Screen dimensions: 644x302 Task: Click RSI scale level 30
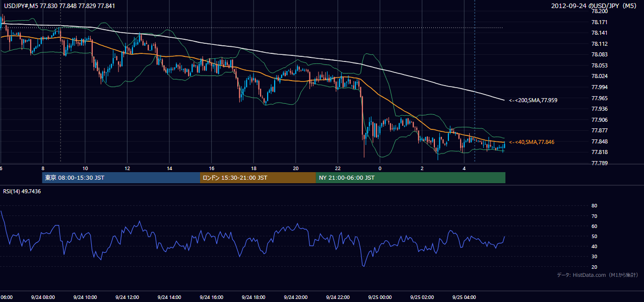[594, 257]
